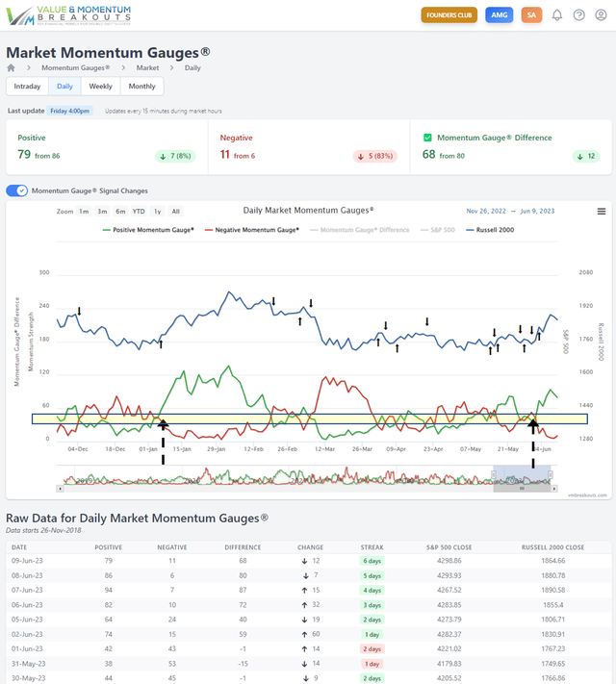Select the Daily tab
The image size is (616, 684).
(64, 87)
